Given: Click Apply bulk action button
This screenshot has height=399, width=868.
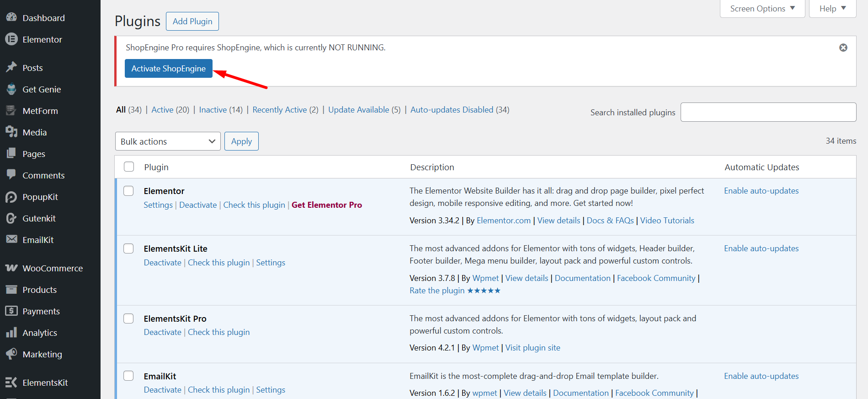Looking at the screenshot, I should coord(241,141).
